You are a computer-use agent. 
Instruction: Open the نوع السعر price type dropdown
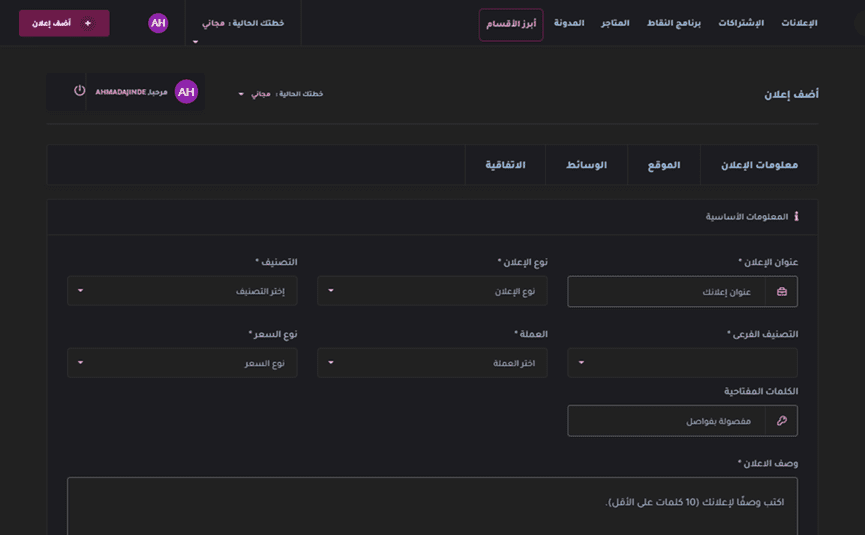(x=182, y=363)
